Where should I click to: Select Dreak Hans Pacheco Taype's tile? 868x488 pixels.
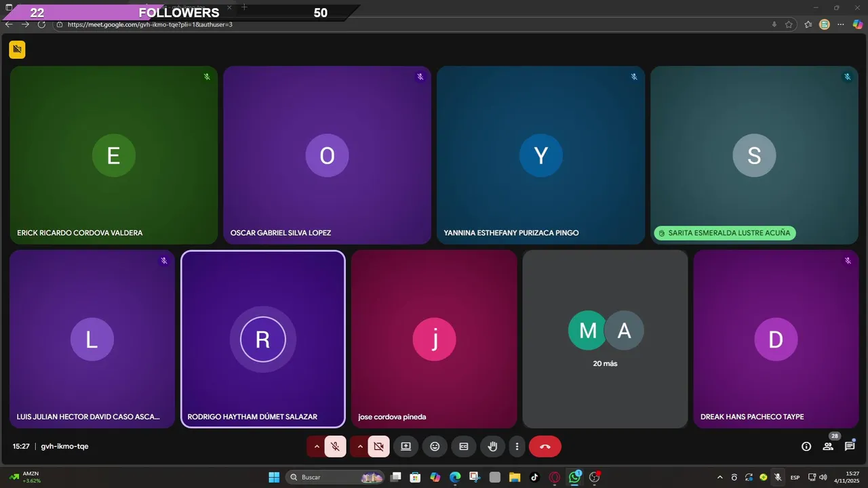coord(776,339)
